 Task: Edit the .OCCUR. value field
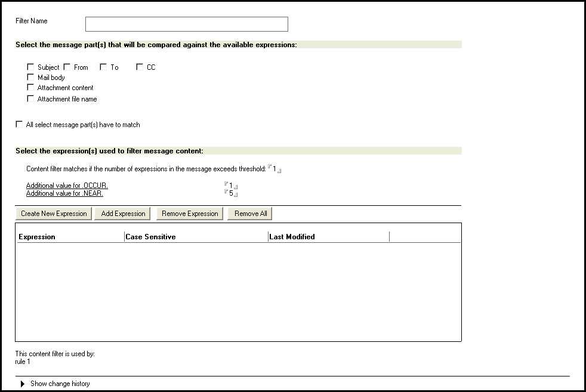(231, 186)
